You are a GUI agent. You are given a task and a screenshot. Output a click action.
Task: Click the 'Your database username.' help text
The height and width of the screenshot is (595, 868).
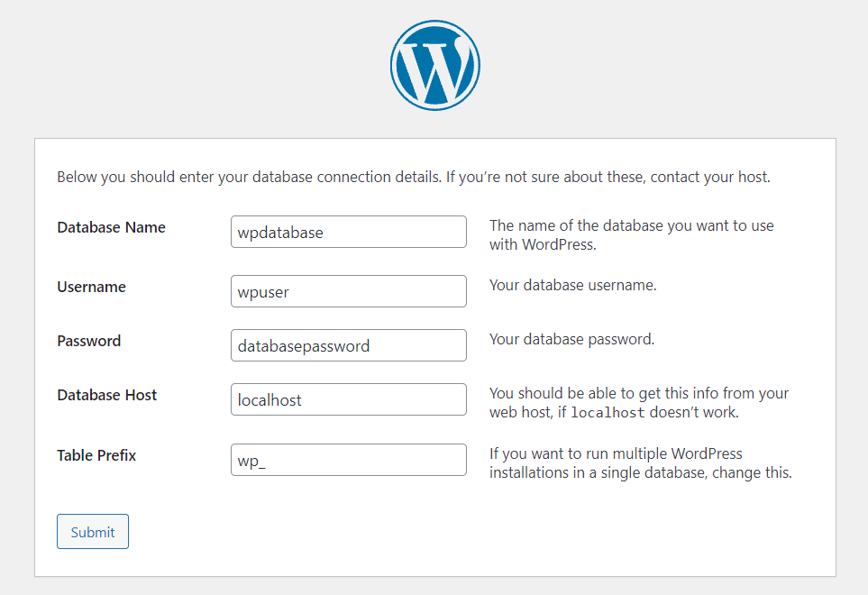572,286
